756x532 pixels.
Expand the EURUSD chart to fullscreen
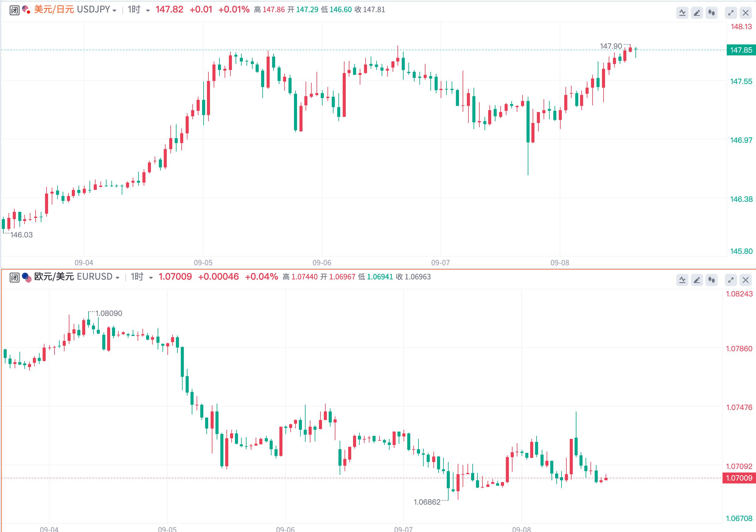coord(731,280)
